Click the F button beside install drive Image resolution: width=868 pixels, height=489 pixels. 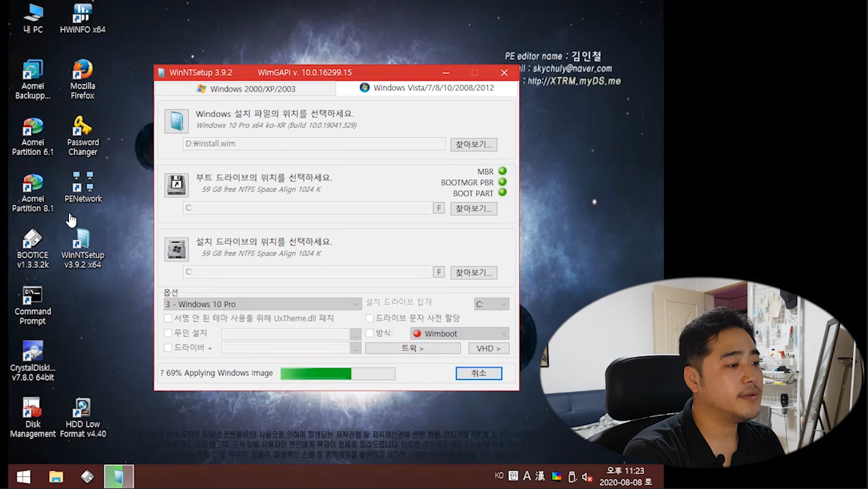[x=439, y=273]
